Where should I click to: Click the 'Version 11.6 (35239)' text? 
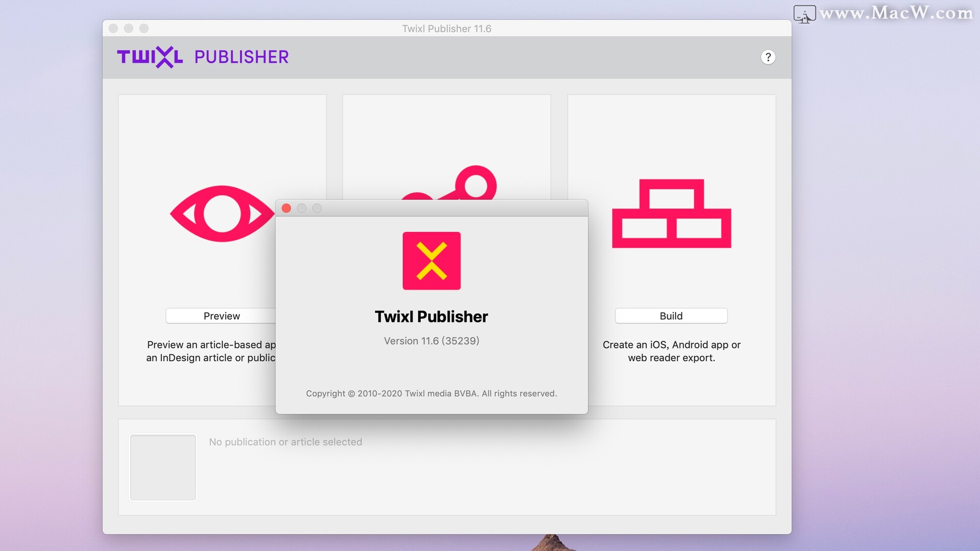(x=431, y=341)
